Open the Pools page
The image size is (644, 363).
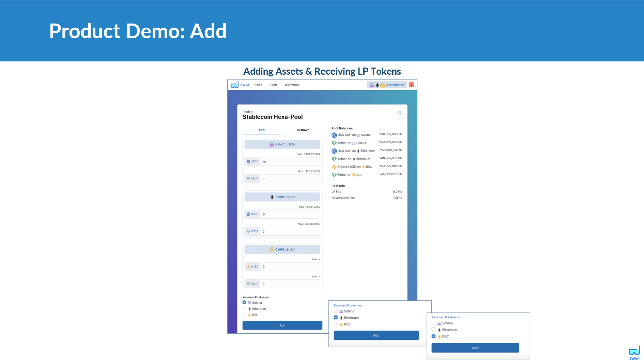point(273,85)
